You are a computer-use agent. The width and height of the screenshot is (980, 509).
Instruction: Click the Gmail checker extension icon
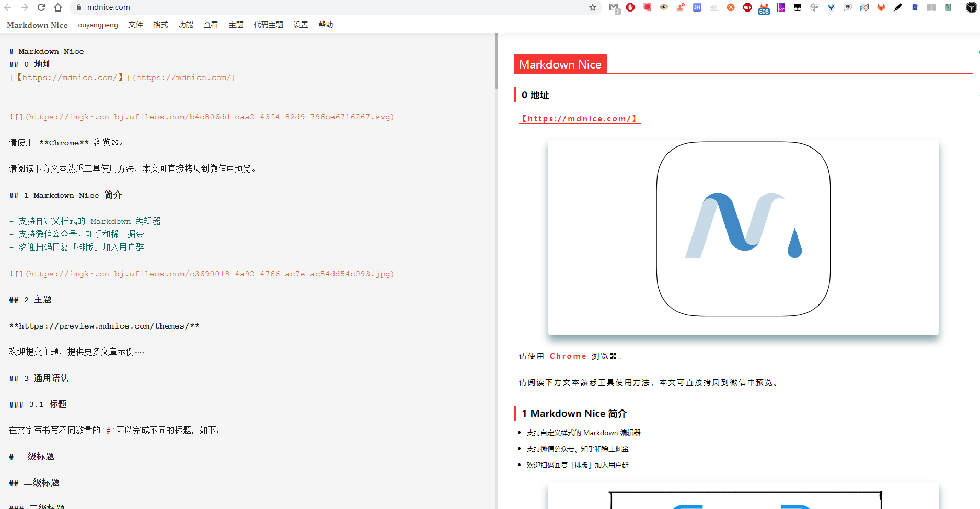[x=615, y=7]
